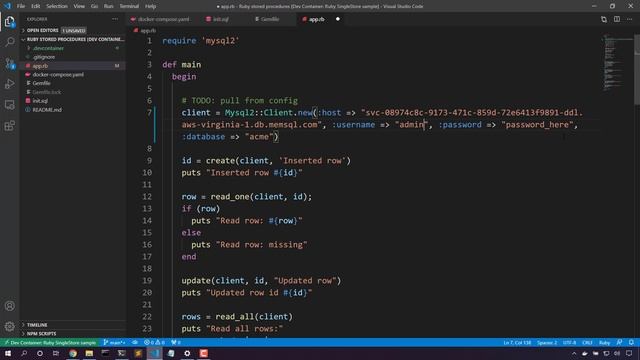640x360 pixels.
Task: Switch to the init.sql tab
Action: pos(221,19)
